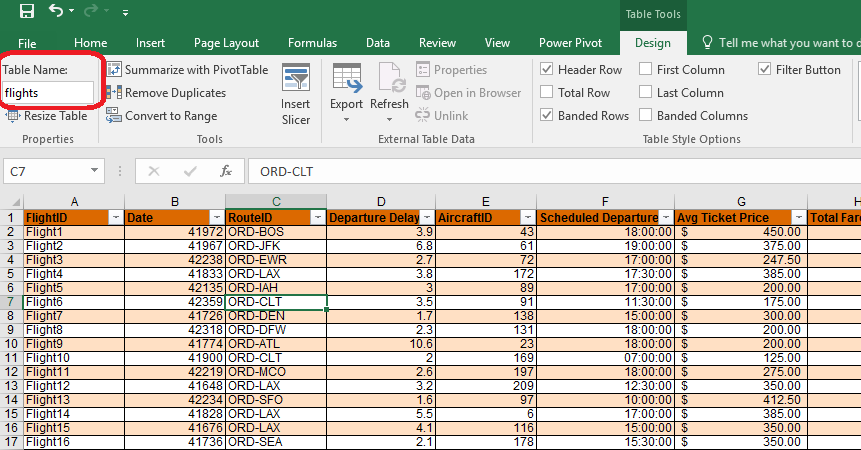This screenshot has width=861, height=450.
Task: Enable the Banded Columns checkbox
Action: tap(645, 116)
